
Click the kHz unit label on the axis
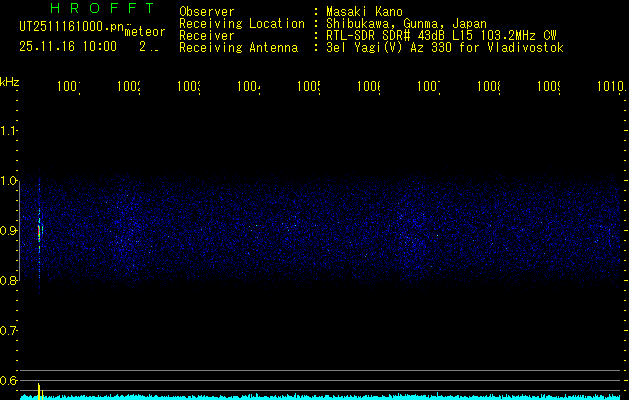coord(10,81)
